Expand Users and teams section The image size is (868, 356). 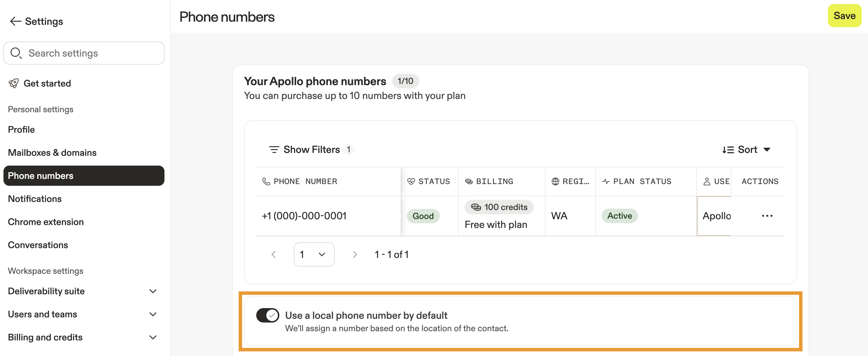tap(153, 314)
